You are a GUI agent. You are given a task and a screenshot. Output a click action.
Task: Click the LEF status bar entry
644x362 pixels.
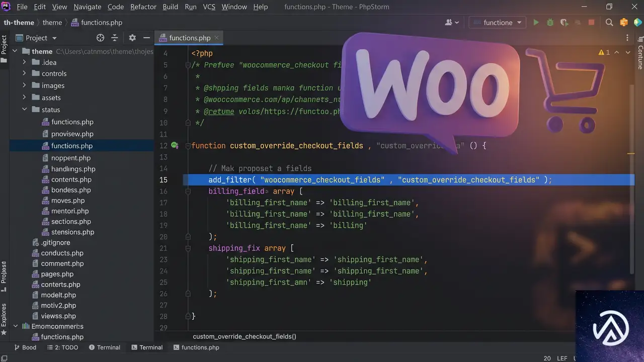(562, 358)
